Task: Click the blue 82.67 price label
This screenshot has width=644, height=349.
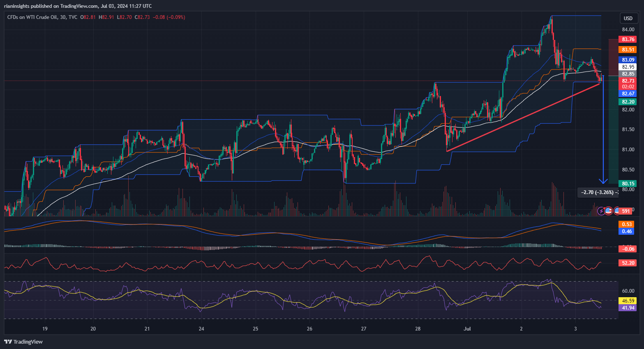Action: [x=628, y=94]
